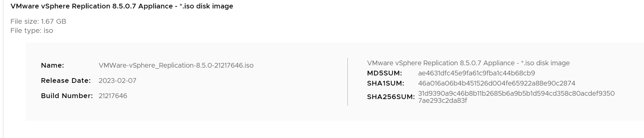Click the 'Name:' field label
Viewport: 644px width, 138px height.
coord(52,66)
